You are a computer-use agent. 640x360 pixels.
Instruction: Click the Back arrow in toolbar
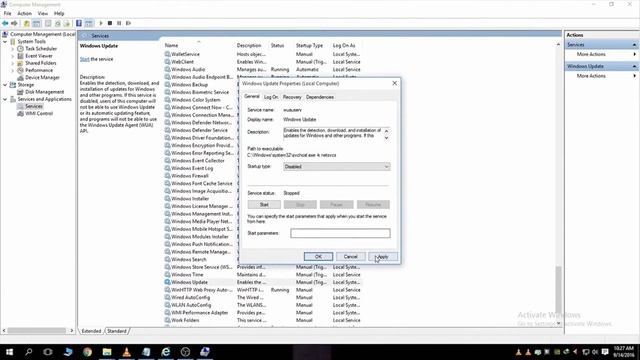(5, 23)
